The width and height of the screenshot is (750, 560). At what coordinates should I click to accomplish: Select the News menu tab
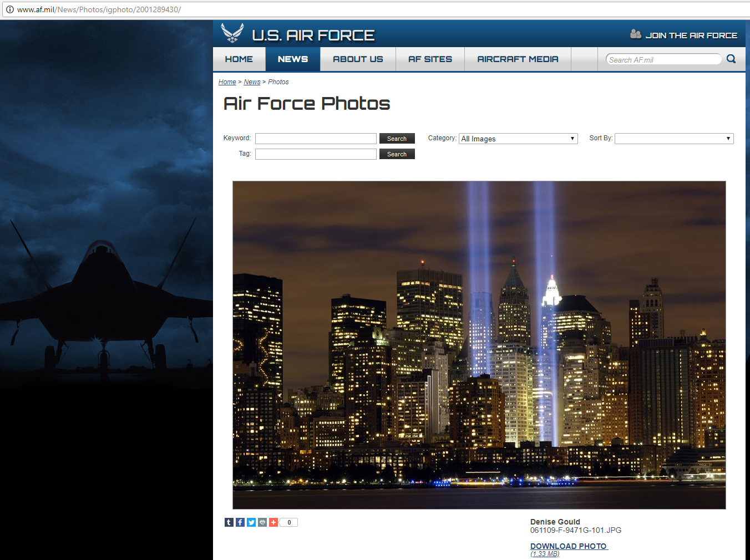pyautogui.click(x=293, y=59)
